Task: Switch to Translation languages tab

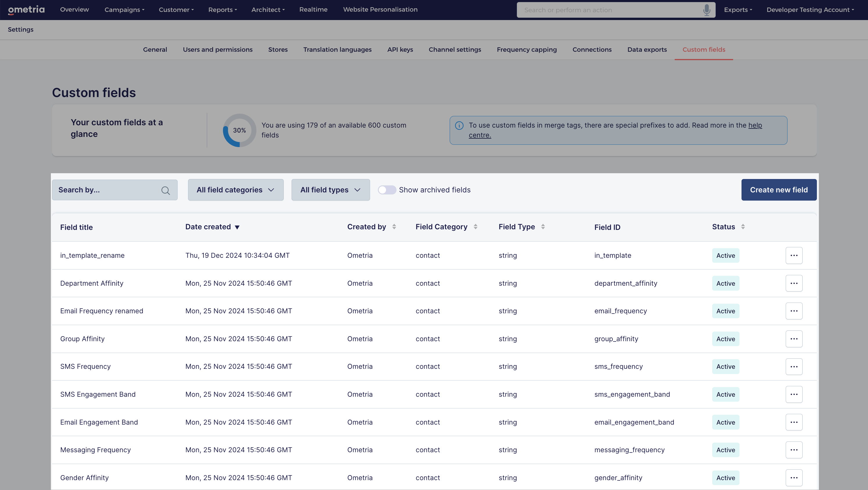Action: 337,49
